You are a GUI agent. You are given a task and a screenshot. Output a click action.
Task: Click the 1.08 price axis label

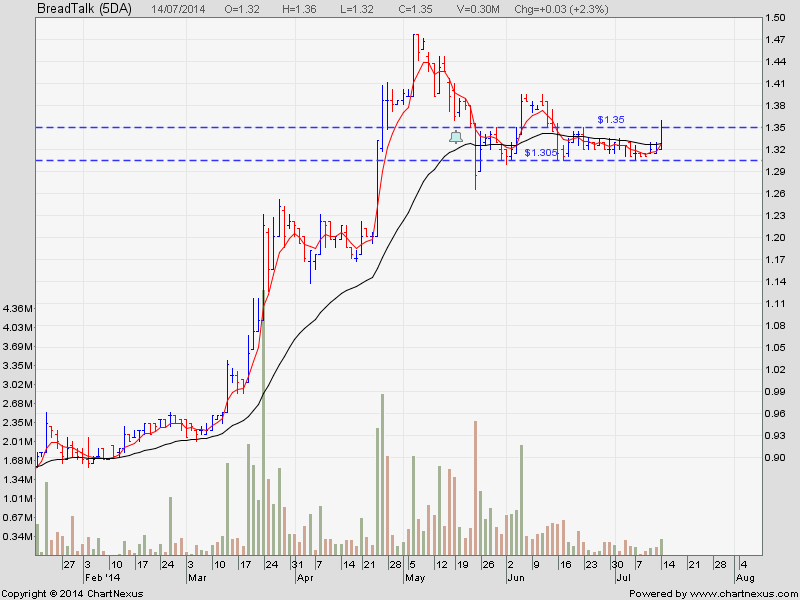(775, 326)
